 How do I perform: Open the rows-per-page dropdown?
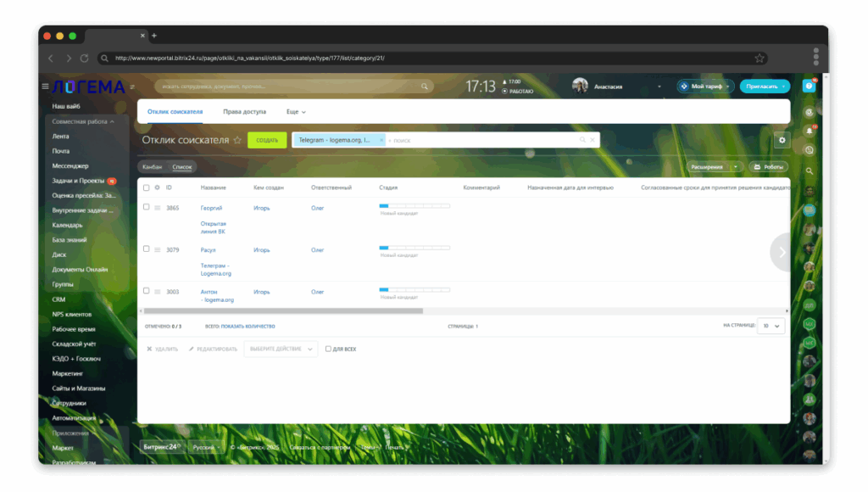pos(771,326)
